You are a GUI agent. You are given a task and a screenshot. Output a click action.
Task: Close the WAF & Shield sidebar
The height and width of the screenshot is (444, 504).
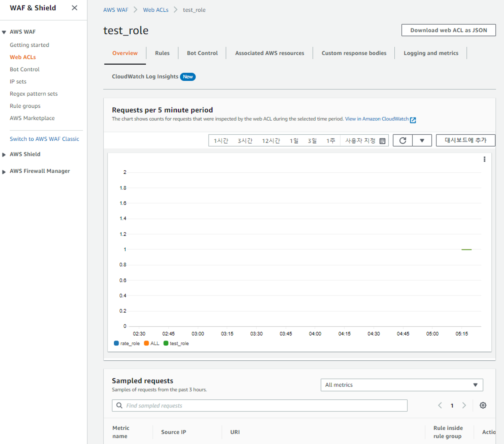coord(74,8)
